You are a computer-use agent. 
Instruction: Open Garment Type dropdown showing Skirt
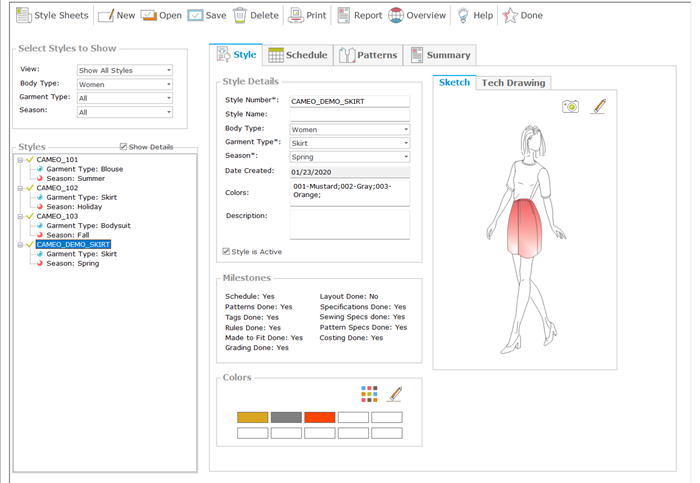(x=350, y=143)
